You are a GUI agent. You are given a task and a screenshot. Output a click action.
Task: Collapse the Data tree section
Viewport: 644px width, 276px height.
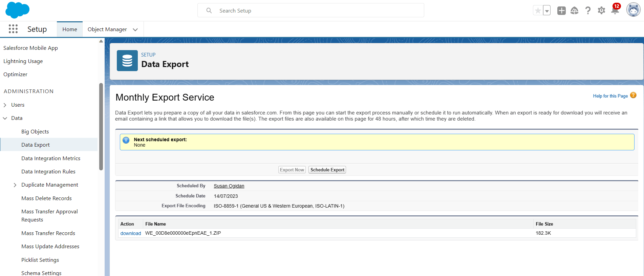point(5,118)
